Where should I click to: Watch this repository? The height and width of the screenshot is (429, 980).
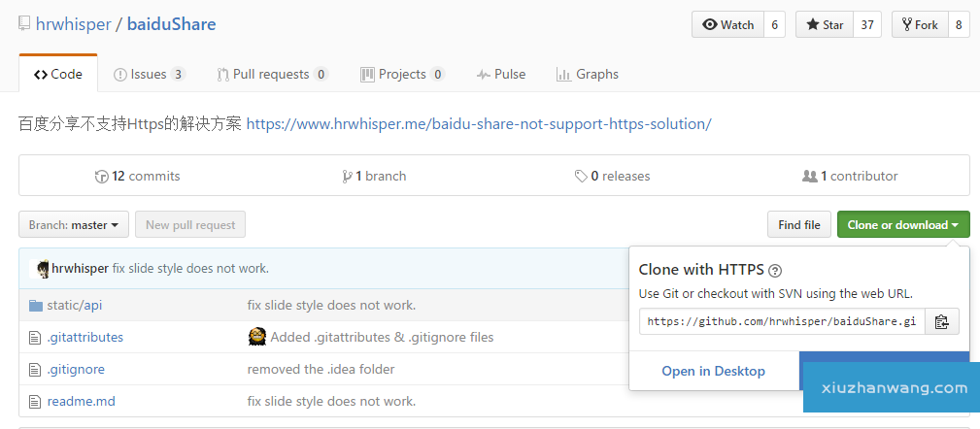pos(727,25)
